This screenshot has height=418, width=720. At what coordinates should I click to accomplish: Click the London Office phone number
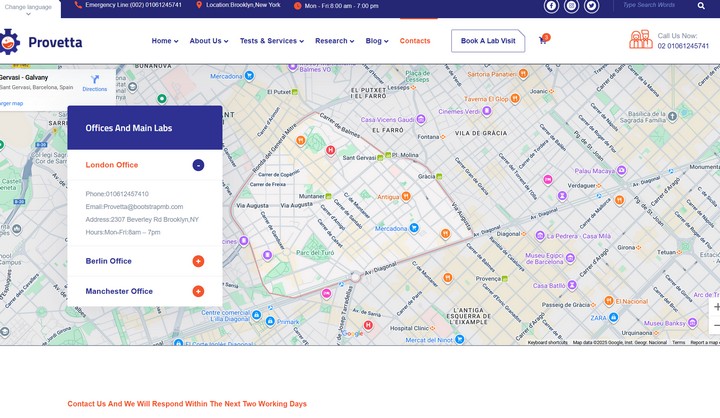[117, 194]
